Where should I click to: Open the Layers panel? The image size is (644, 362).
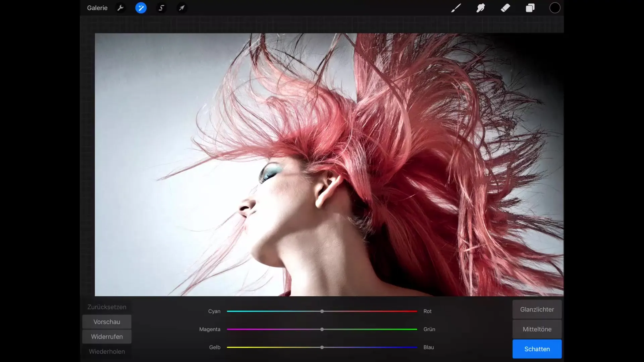(530, 8)
